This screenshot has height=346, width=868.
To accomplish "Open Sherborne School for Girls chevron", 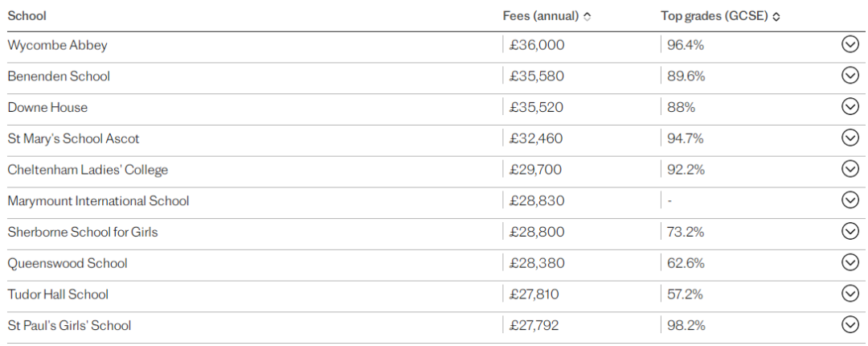I will click(850, 231).
